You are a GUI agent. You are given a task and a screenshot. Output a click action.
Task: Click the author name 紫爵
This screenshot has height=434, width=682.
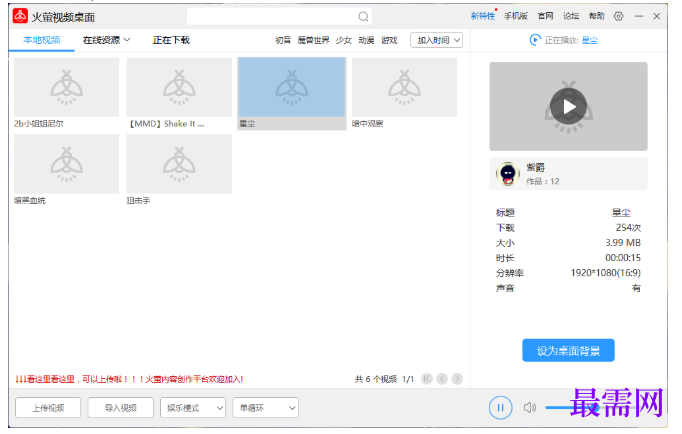coord(535,167)
